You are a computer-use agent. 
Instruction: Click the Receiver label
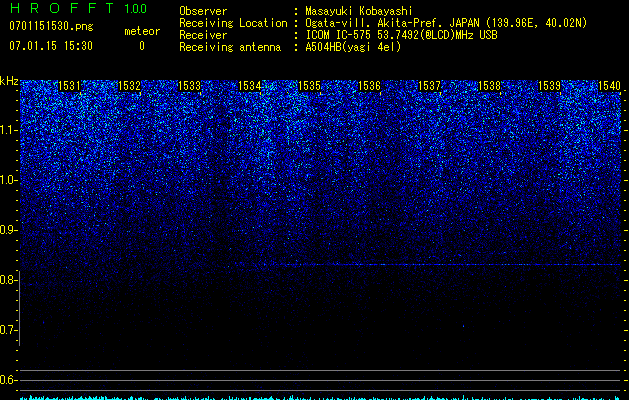pyautogui.click(x=203, y=35)
